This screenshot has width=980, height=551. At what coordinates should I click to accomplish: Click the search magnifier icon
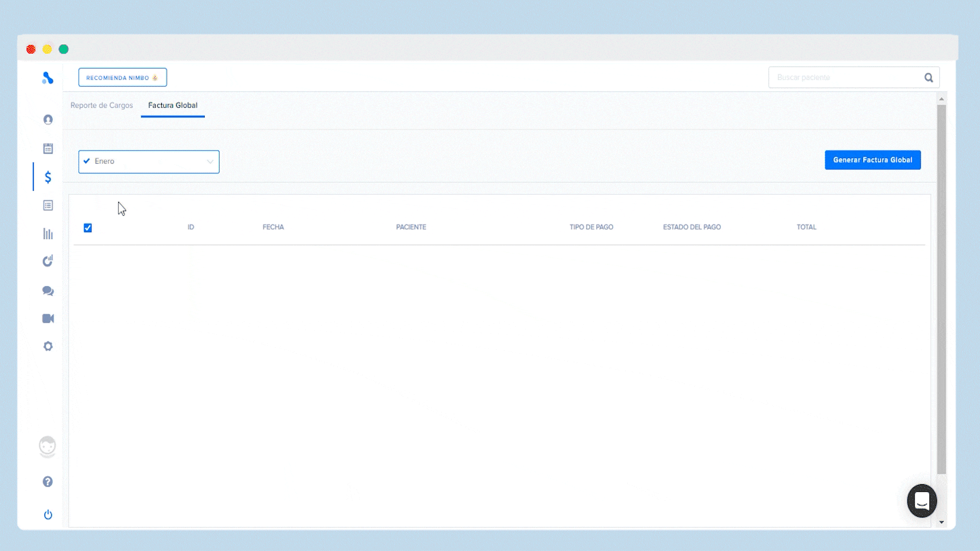tap(928, 77)
